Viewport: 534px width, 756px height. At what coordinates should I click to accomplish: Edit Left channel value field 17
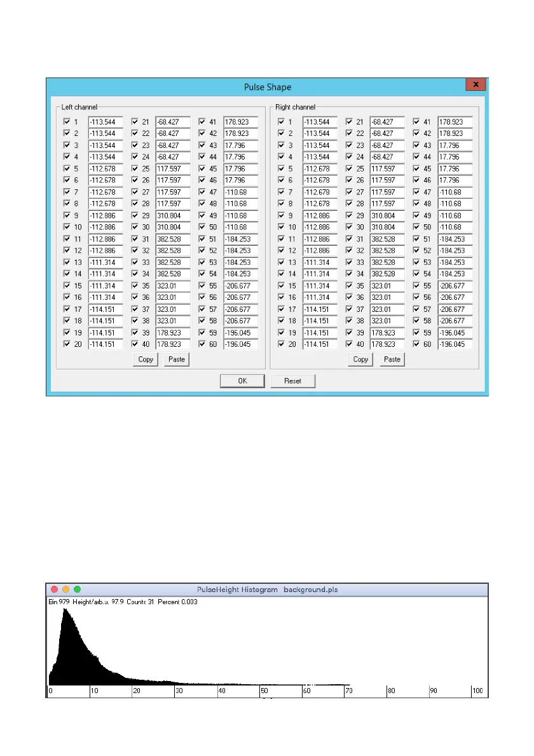tap(106, 309)
